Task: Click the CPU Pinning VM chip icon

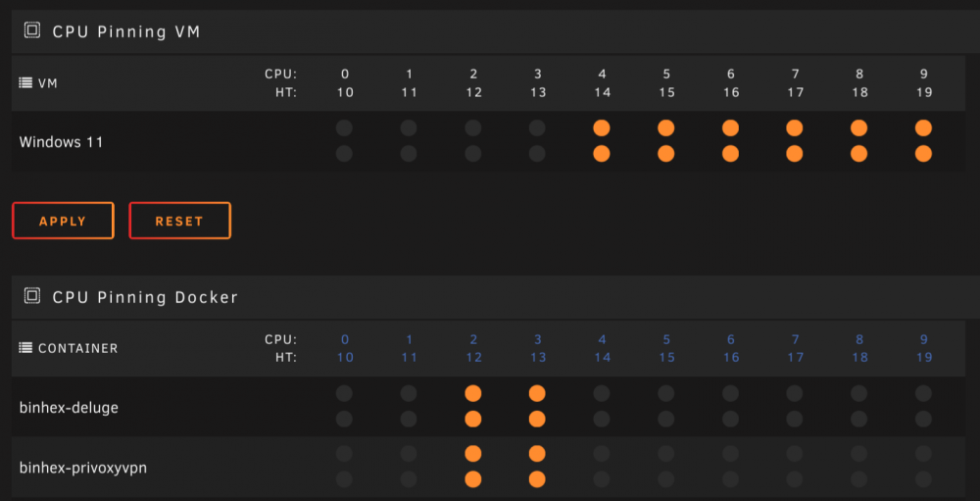Action: (32, 30)
